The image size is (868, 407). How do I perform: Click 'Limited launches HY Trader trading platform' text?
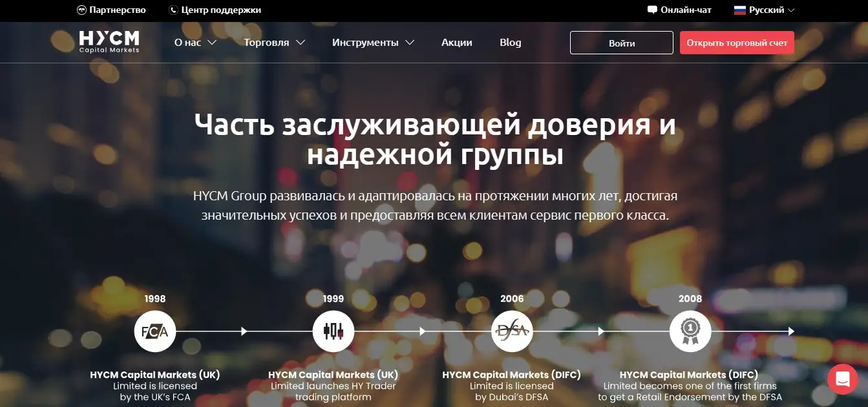pos(333,391)
